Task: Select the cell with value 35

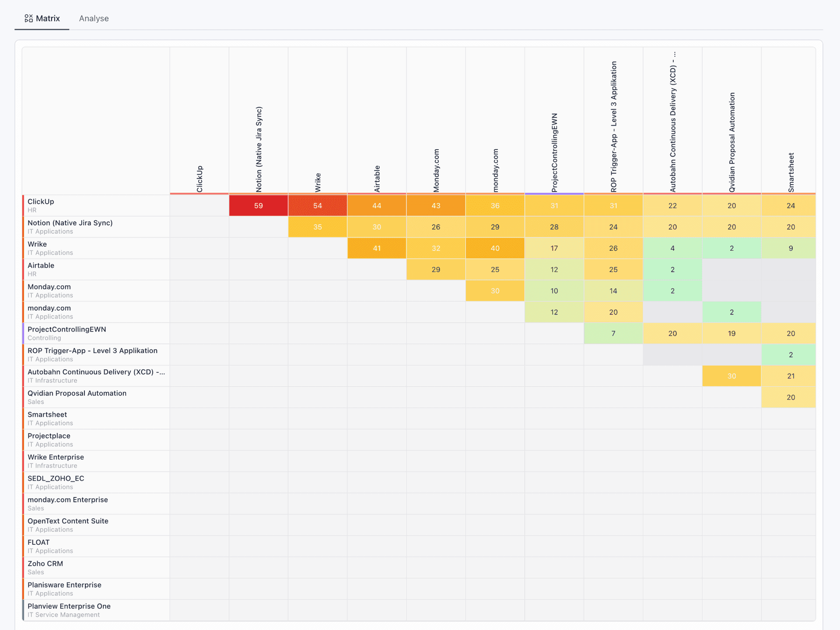Action: click(318, 227)
